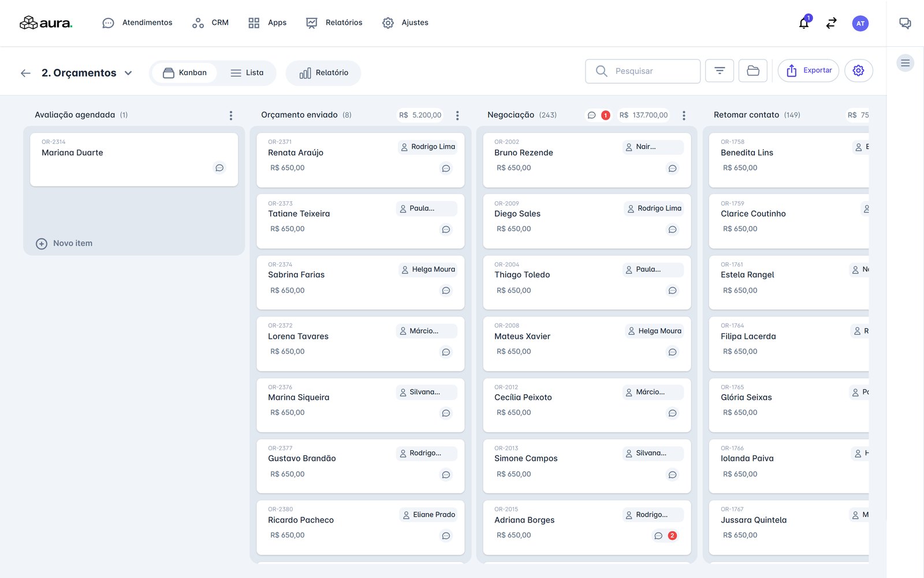Click the Pesquisar search field
924x578 pixels.
643,71
